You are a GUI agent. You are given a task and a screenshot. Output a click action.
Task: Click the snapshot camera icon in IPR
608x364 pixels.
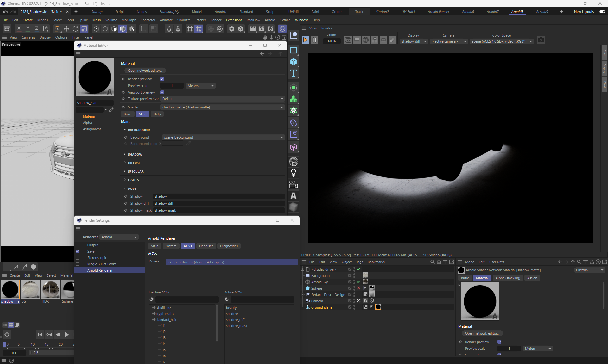tap(541, 40)
